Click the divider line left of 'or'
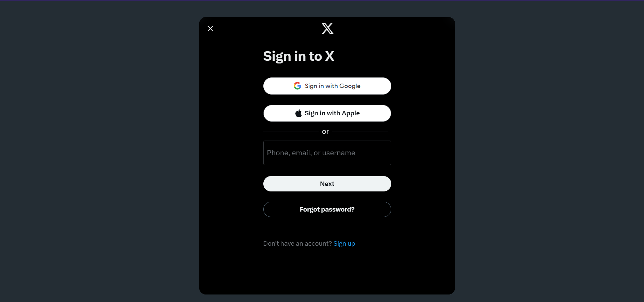This screenshot has width=644, height=302. tap(291, 131)
